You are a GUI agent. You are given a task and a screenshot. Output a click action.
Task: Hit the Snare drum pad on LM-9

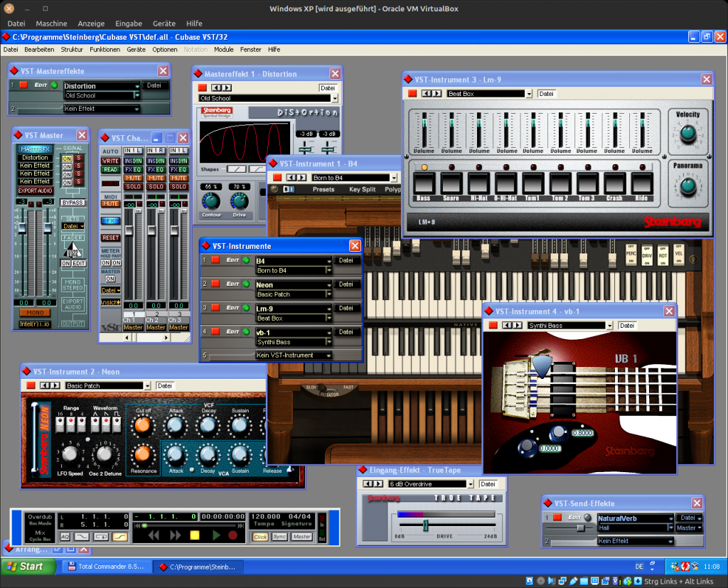[451, 184]
